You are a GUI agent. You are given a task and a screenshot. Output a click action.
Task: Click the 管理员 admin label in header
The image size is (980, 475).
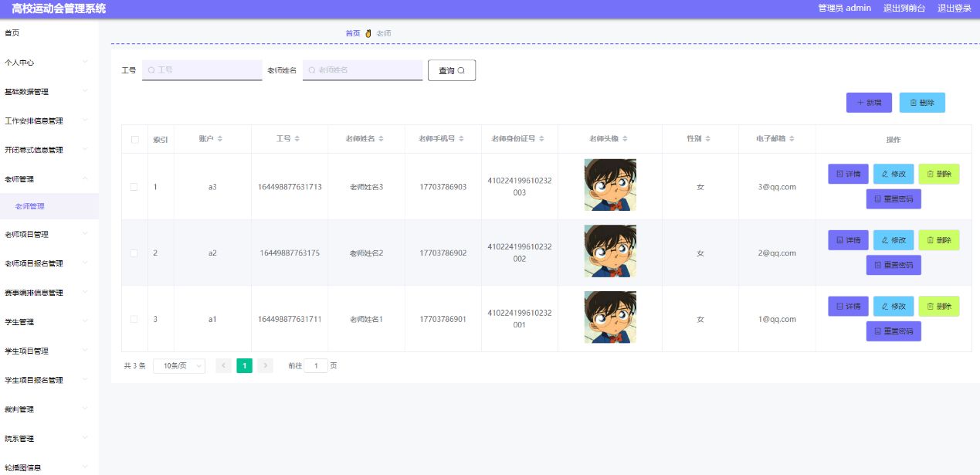click(844, 8)
